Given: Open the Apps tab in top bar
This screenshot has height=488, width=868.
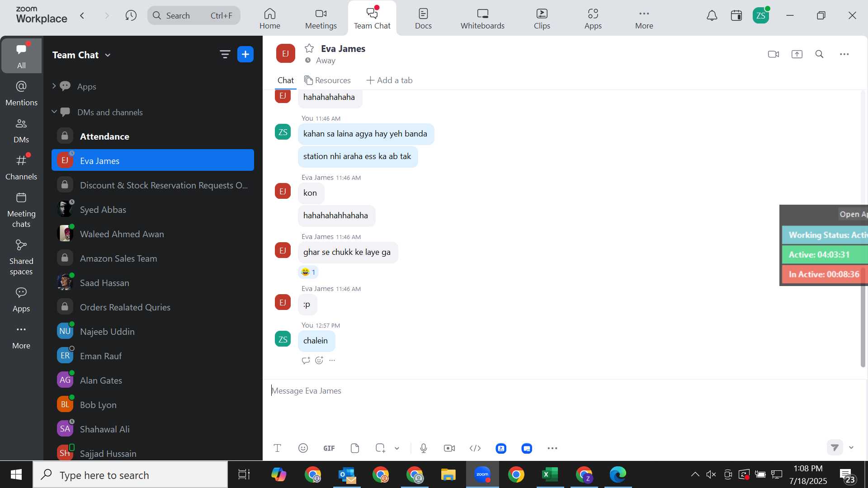Looking at the screenshot, I should (x=593, y=19).
